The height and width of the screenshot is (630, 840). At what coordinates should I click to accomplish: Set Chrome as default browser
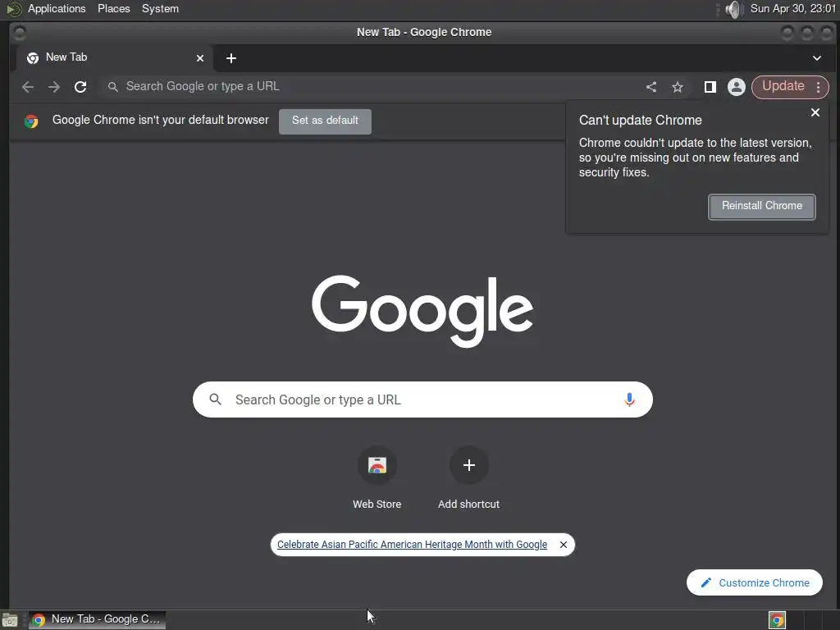click(325, 121)
